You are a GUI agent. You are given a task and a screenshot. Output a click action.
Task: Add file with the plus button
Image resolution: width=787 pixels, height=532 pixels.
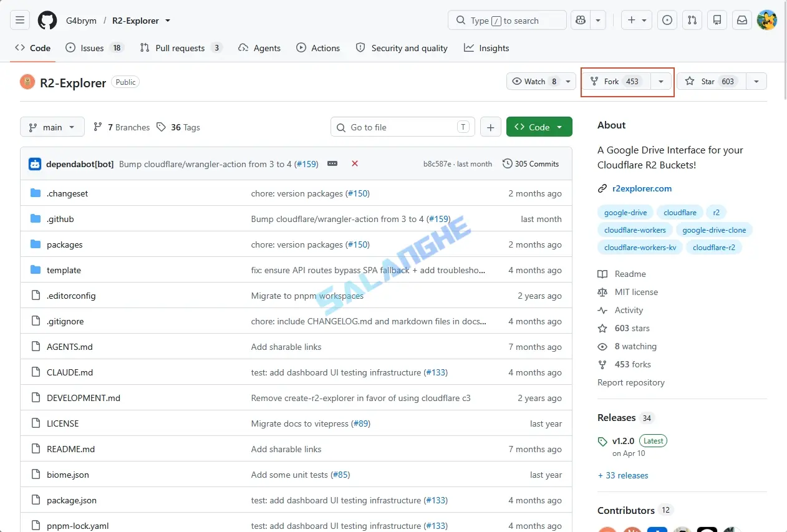pyautogui.click(x=490, y=127)
